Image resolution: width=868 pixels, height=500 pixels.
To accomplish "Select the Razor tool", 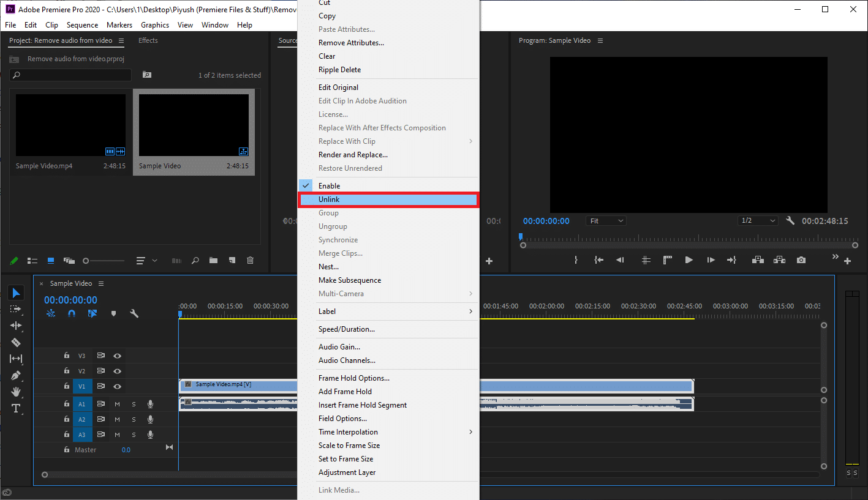I will (15, 342).
